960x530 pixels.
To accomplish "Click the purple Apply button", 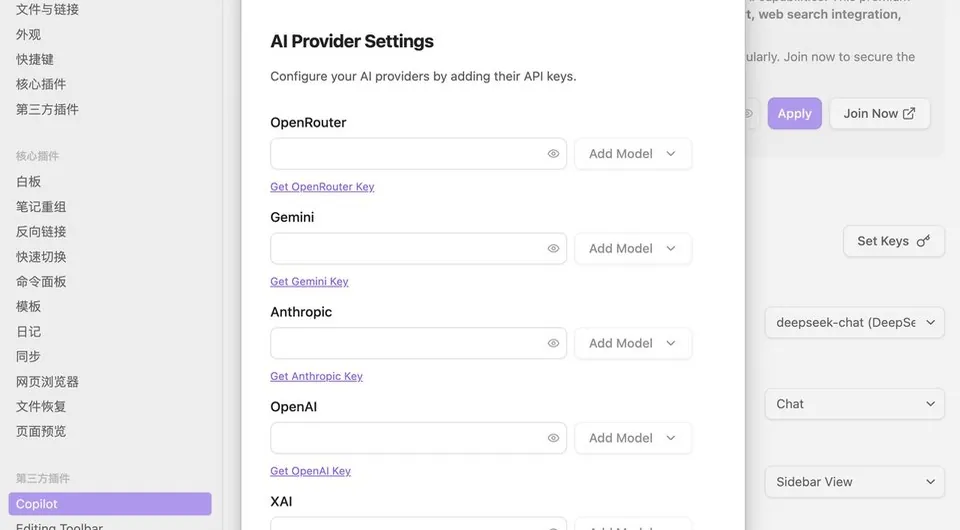I will tap(794, 114).
